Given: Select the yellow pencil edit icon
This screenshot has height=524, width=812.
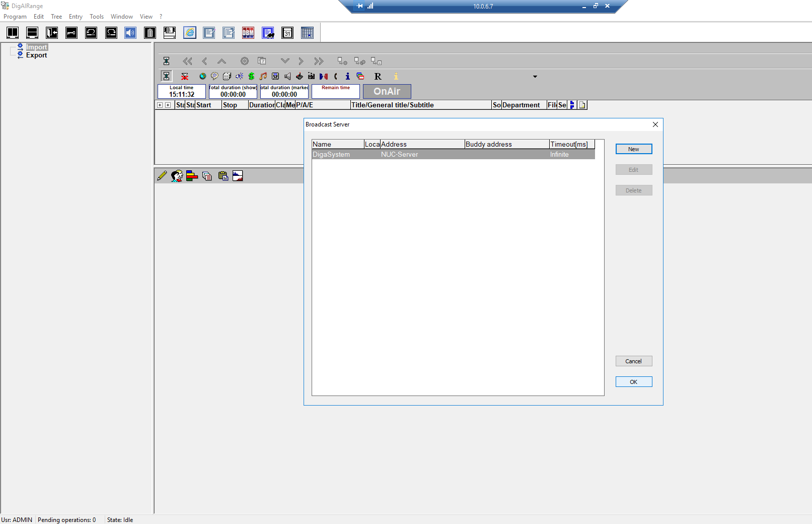Looking at the screenshot, I should [x=162, y=176].
